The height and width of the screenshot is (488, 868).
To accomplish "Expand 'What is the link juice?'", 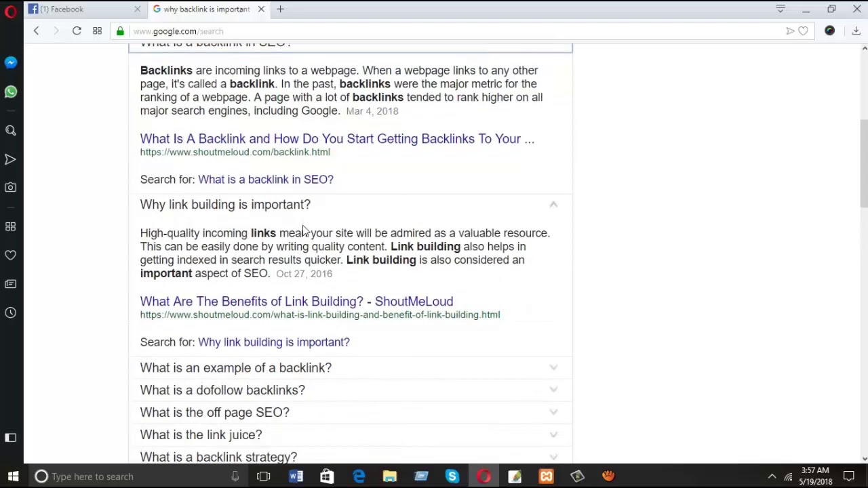I will [x=350, y=434].
